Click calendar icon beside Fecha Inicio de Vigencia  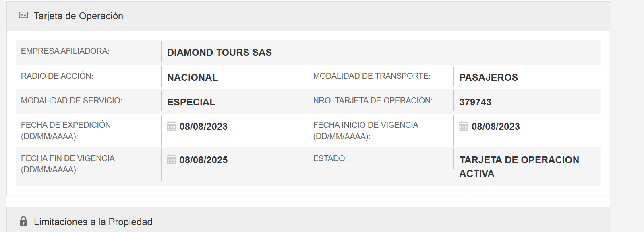pos(464,126)
